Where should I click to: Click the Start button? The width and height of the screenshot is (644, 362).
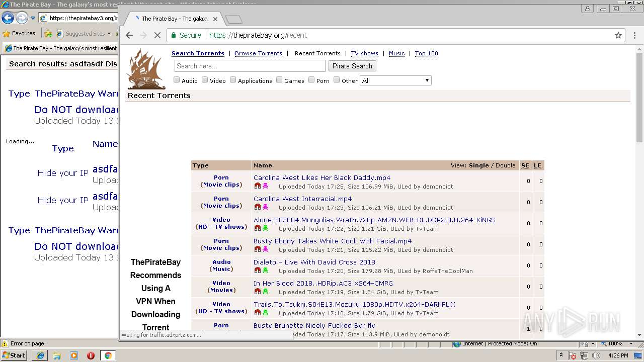14,355
